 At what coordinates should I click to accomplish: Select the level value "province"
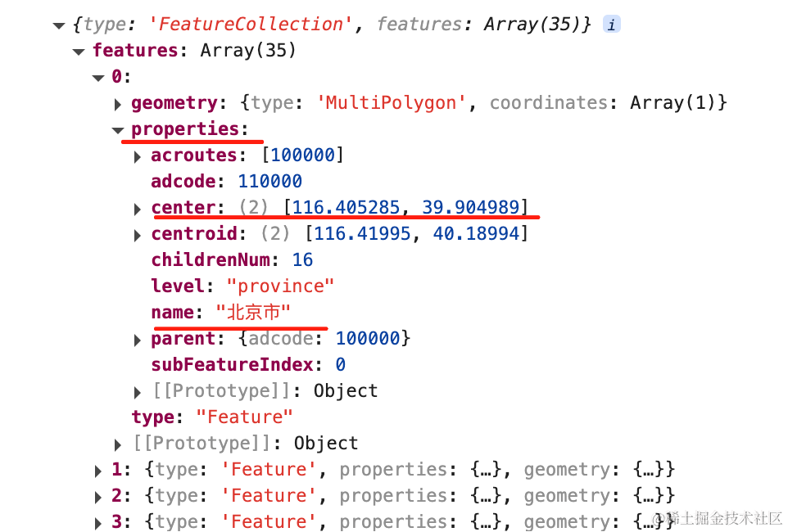[280, 286]
